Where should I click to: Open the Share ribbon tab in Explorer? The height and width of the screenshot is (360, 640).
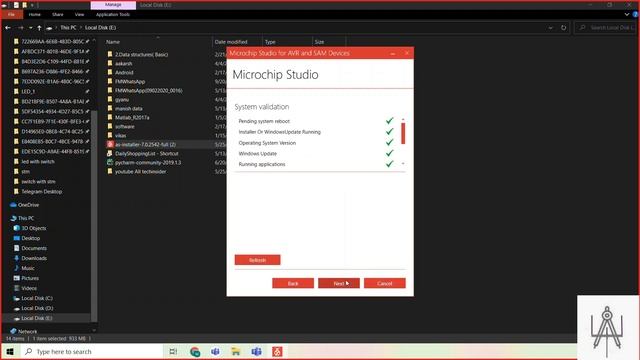pos(58,15)
